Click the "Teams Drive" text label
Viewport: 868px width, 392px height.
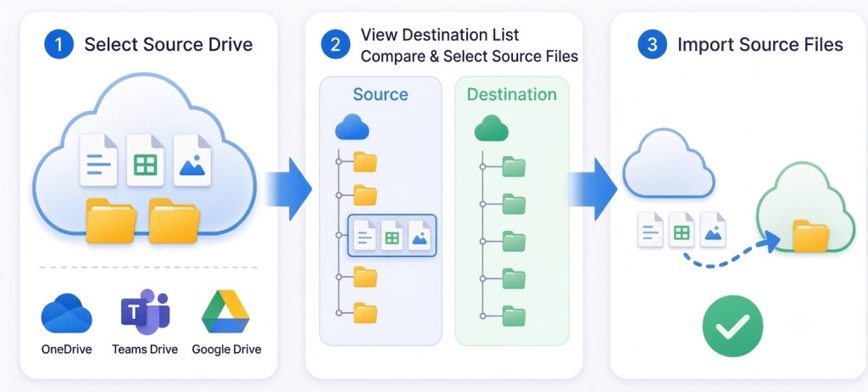(x=144, y=350)
